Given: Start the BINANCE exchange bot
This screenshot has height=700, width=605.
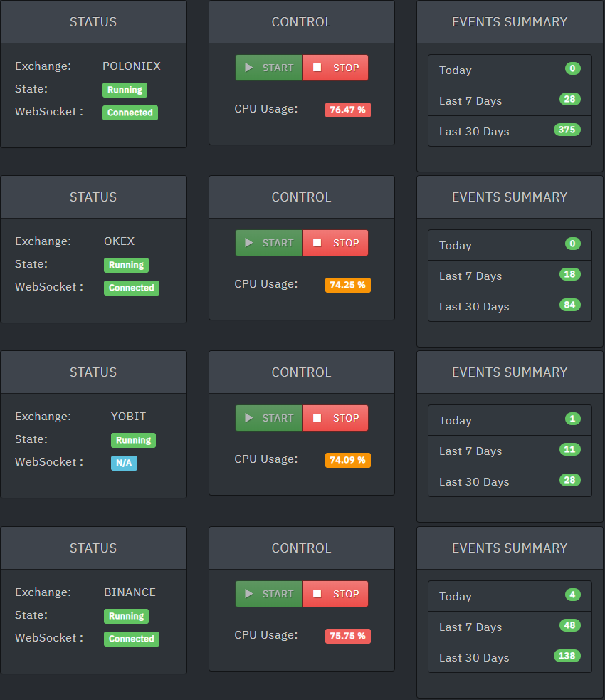Looking at the screenshot, I should click(269, 594).
